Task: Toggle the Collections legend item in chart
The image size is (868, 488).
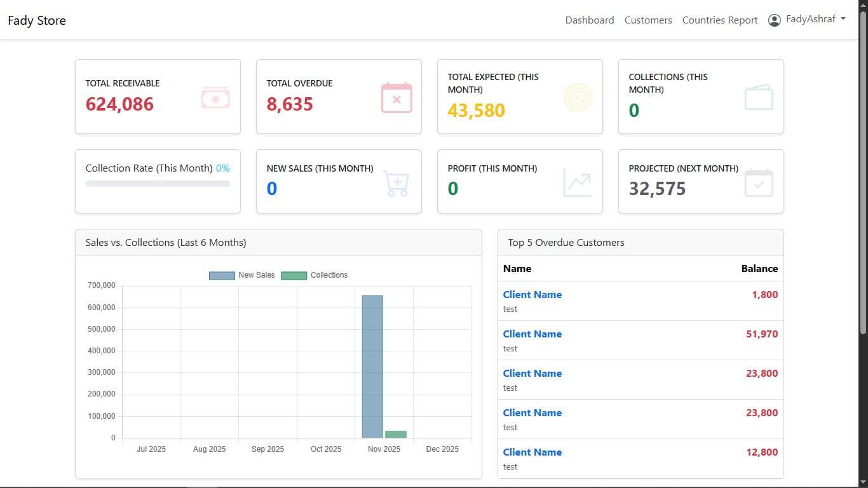Action: pos(315,275)
